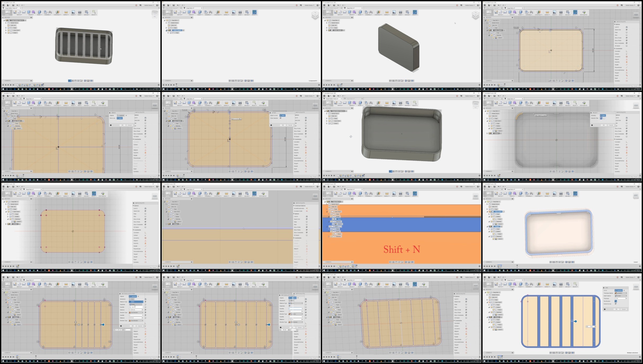This screenshot has height=364, width=643.
Task: Click Press Pull icon in upright solid block frame
Action: (360, 12)
